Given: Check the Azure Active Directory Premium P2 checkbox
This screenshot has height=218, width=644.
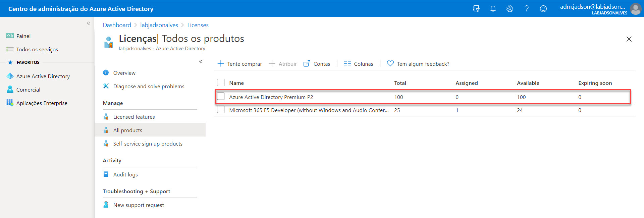Looking at the screenshot, I should [221, 97].
